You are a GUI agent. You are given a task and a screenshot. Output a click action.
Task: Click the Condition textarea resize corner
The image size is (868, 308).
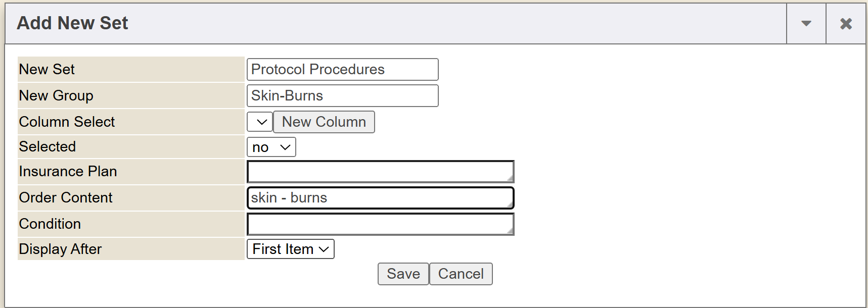[510, 231]
